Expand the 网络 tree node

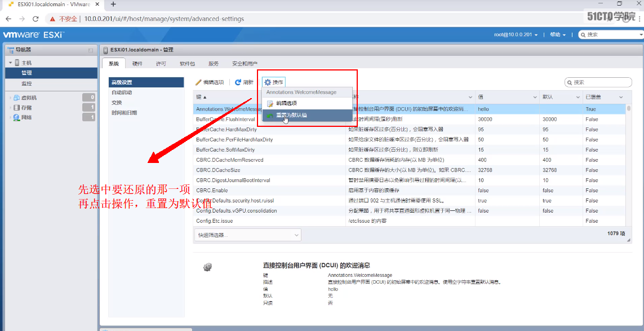coord(10,118)
